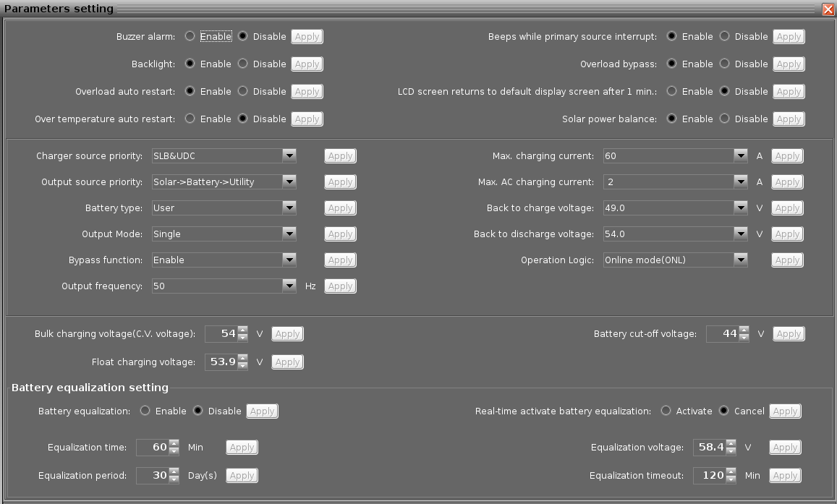837x504 pixels.
Task: Apply the Max. charging current setting
Action: [787, 155]
